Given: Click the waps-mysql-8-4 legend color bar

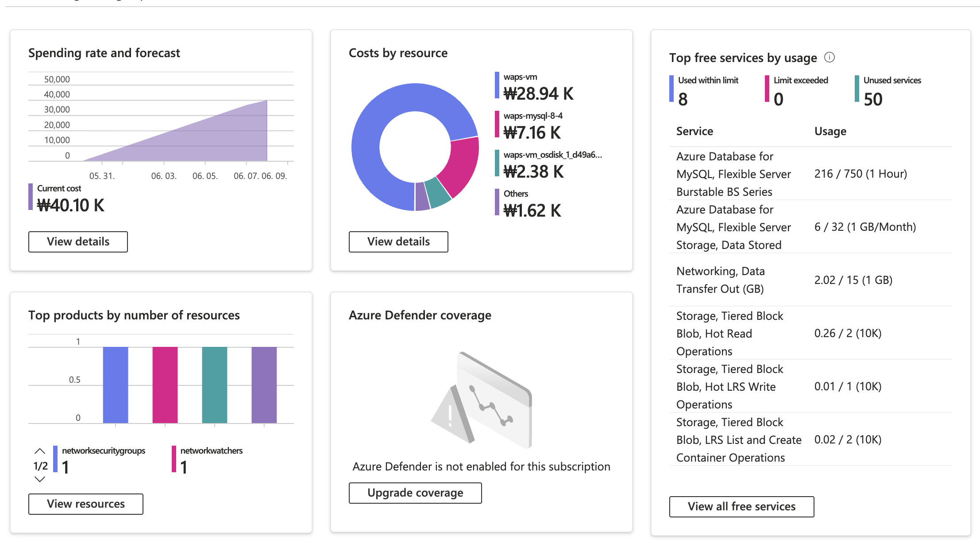Looking at the screenshot, I should point(497,124).
